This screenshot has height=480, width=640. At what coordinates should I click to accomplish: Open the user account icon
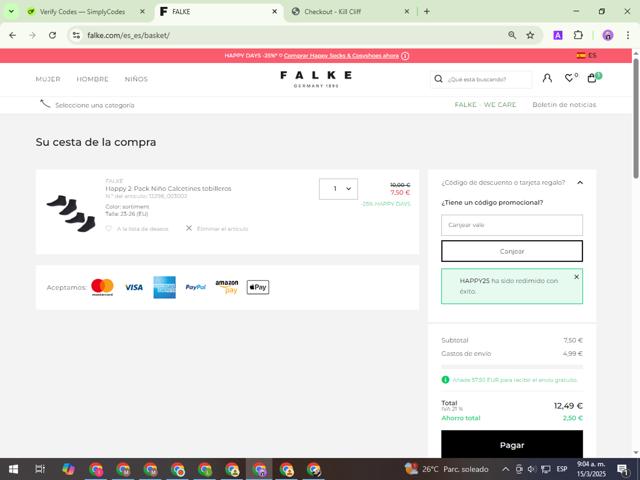point(547,78)
